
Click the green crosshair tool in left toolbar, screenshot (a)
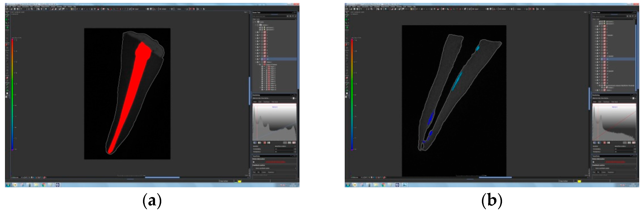pos(7,27)
